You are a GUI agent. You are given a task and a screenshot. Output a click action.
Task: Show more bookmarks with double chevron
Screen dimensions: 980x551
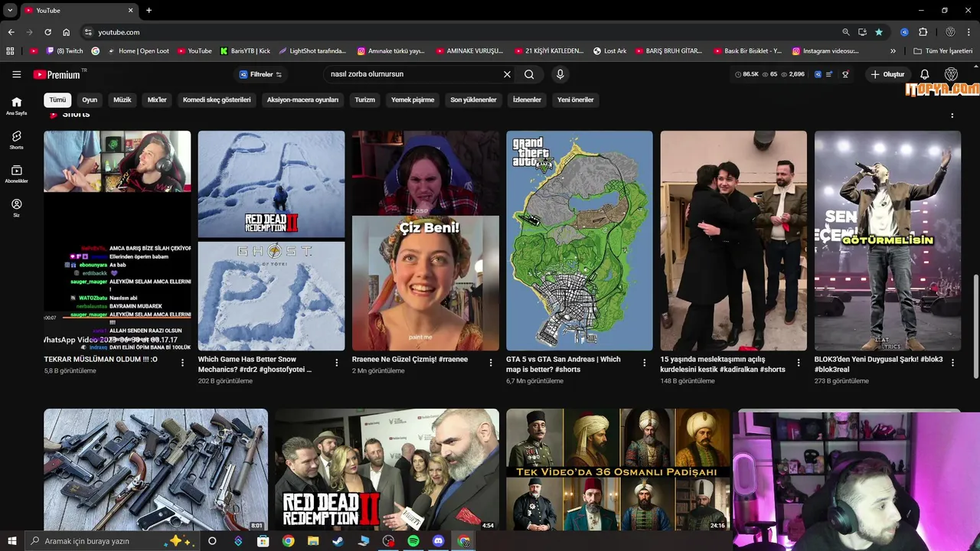[x=893, y=51]
